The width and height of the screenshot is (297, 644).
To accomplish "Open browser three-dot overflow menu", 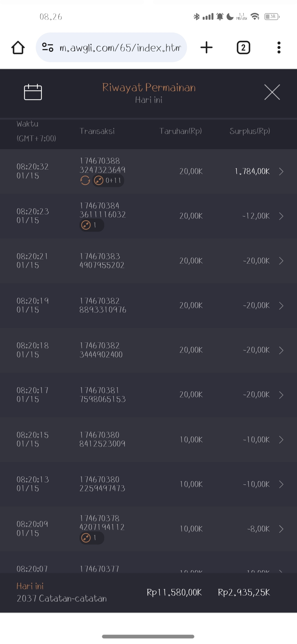I will point(279,48).
